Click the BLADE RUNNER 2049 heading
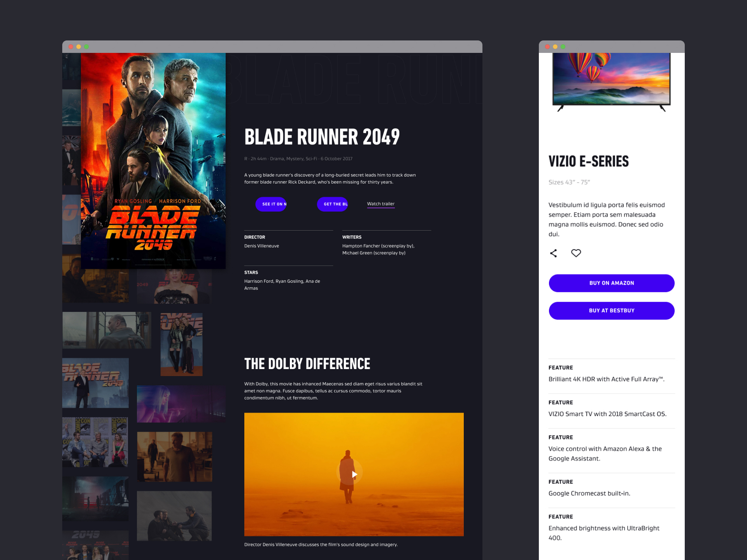This screenshot has height=560, width=747. click(x=322, y=137)
